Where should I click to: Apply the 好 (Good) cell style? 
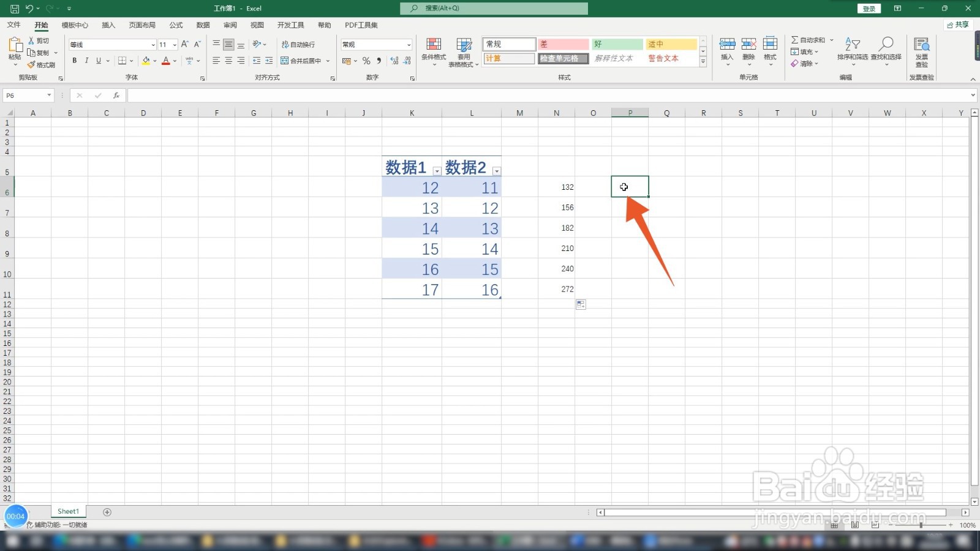click(x=617, y=44)
